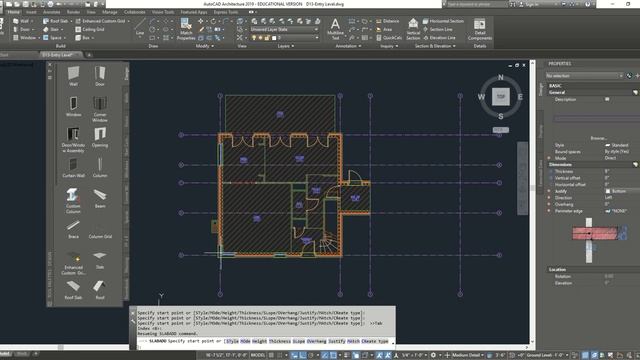Click the layer color swatch in Layers panel

coord(274,38)
